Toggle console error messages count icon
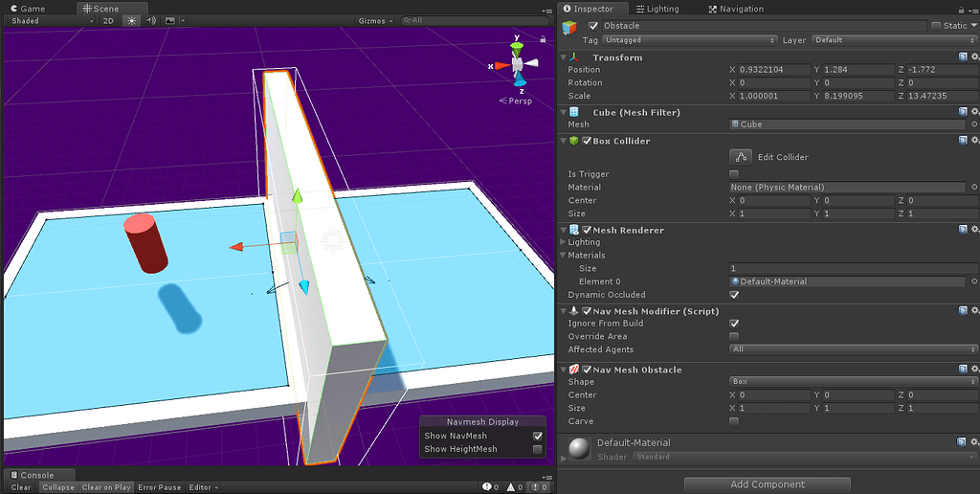The height and width of the screenshot is (494, 980). [540, 487]
